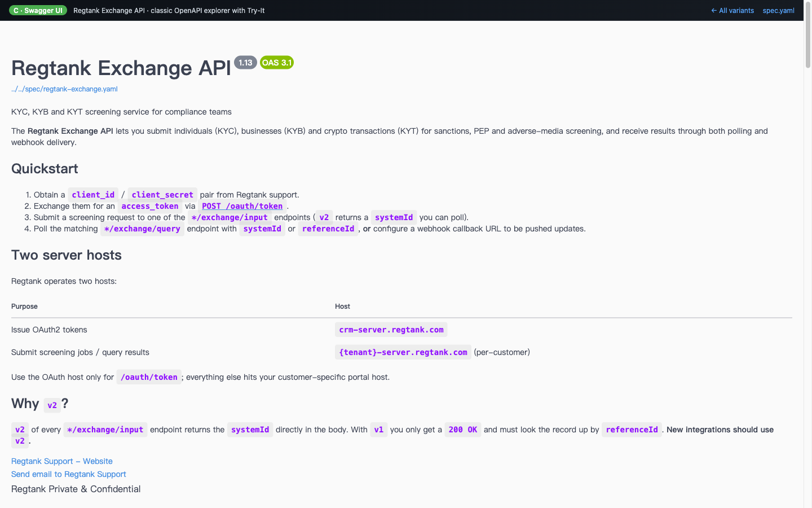The image size is (812, 508).
Task: Click the 1.13 version badge
Action: tap(245, 63)
